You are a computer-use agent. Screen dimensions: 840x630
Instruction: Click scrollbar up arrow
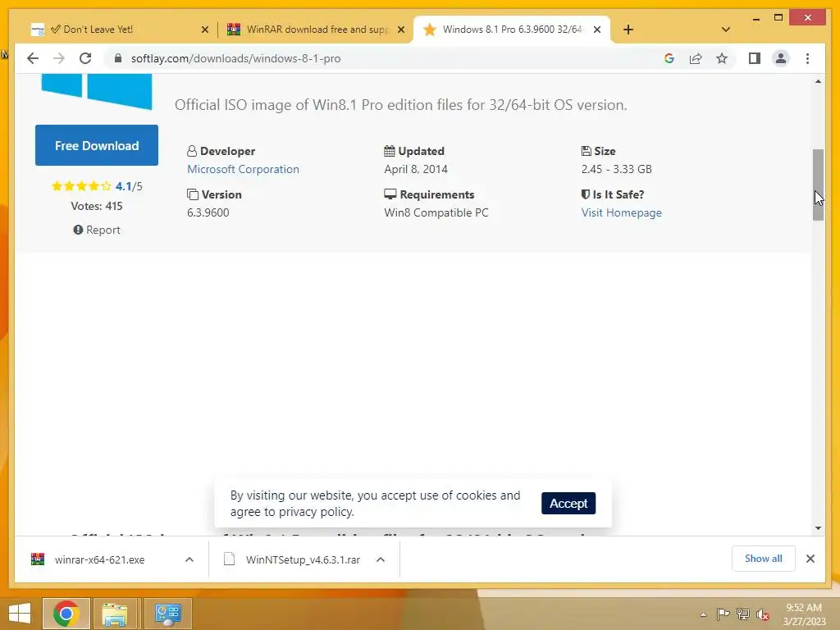tap(818, 81)
